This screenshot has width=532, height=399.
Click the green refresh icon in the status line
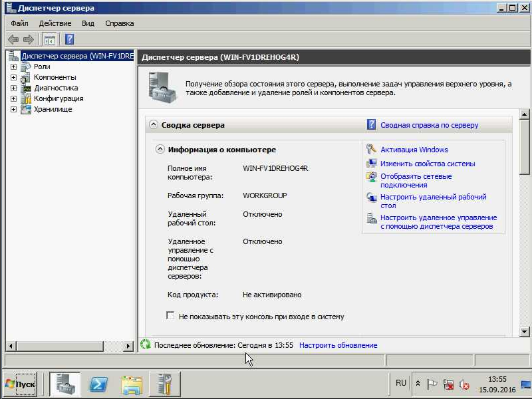point(146,344)
